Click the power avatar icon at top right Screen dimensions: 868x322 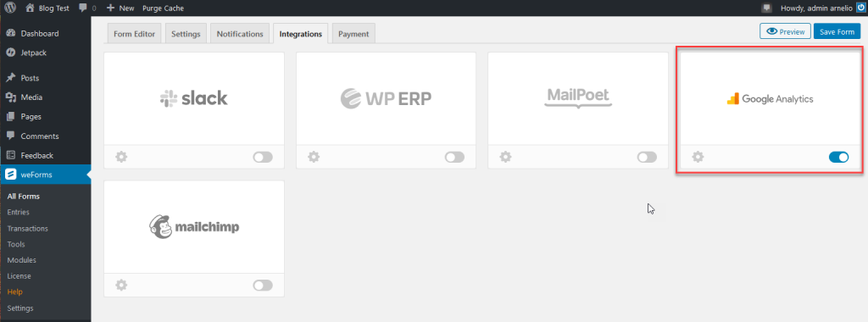click(861, 8)
